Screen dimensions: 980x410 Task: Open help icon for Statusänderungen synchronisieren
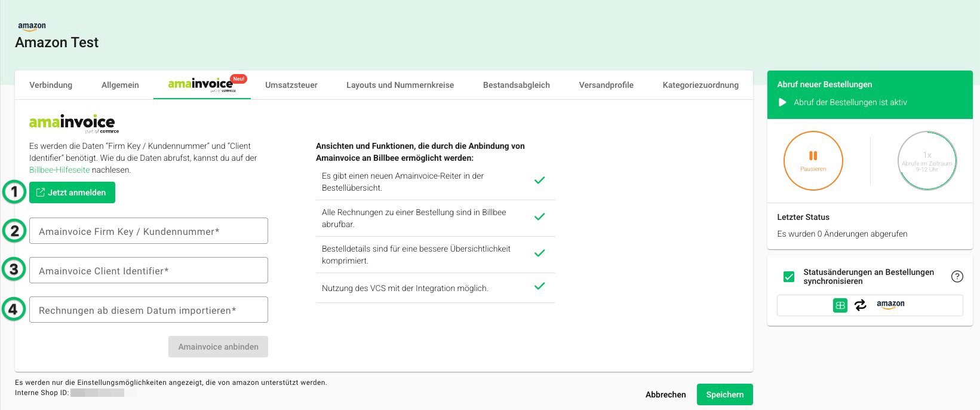(957, 276)
